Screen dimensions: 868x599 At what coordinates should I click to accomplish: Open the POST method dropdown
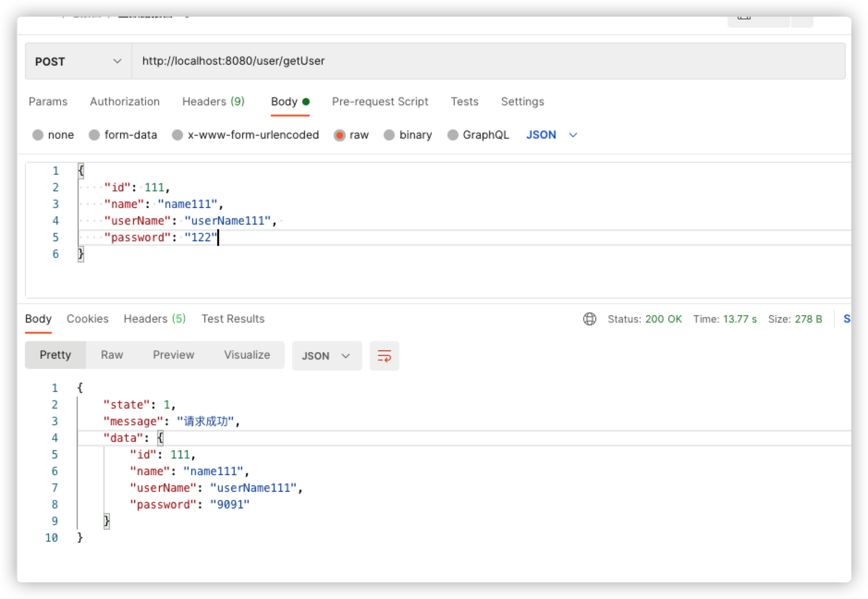[x=79, y=61]
